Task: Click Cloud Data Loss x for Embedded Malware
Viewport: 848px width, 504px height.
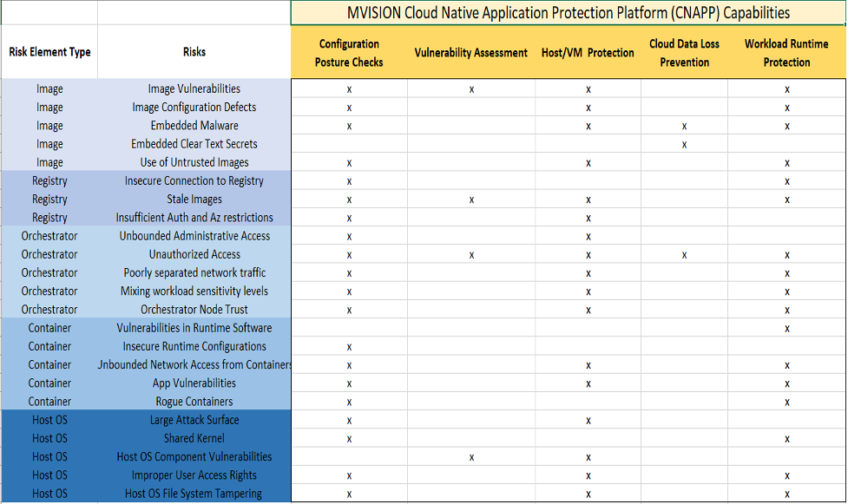Action: pos(684,126)
